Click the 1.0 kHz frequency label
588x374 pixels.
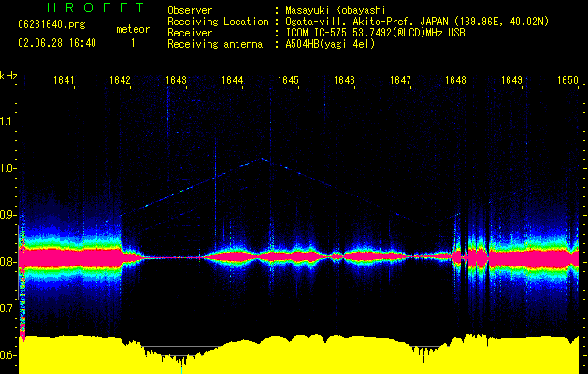(8, 168)
